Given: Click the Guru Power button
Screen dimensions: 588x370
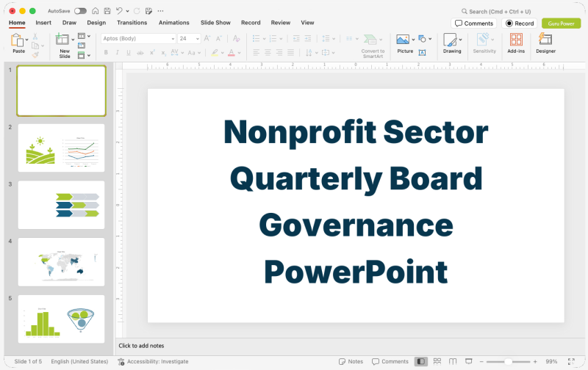Looking at the screenshot, I should coord(562,23).
